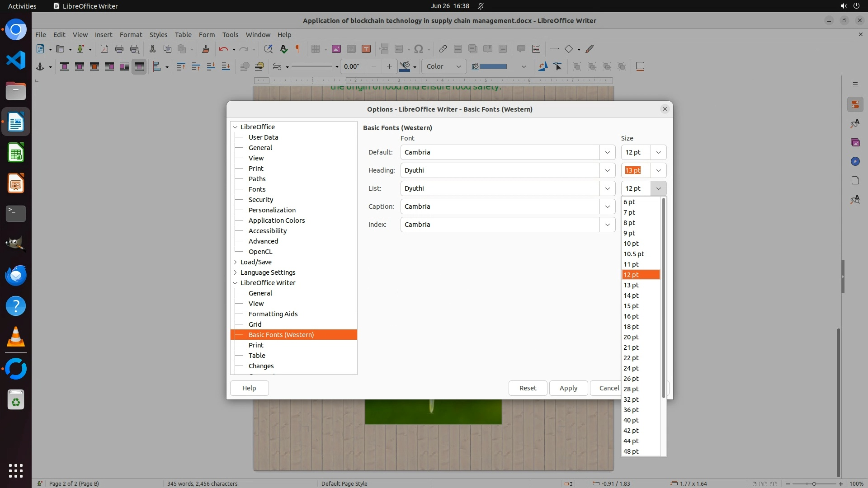Click the Caption font input field
The height and width of the screenshot is (488, 868).
click(x=500, y=206)
